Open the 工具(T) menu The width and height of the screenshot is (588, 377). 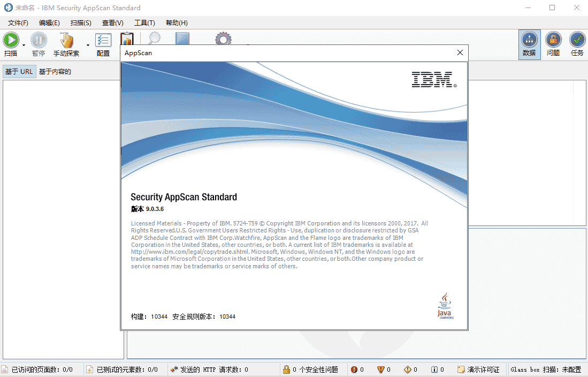pyautogui.click(x=144, y=22)
